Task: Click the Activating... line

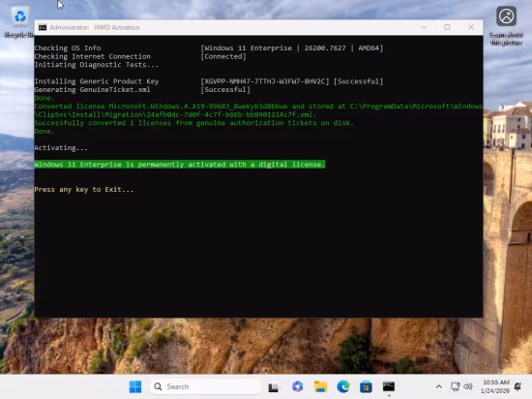Action: 61,148
